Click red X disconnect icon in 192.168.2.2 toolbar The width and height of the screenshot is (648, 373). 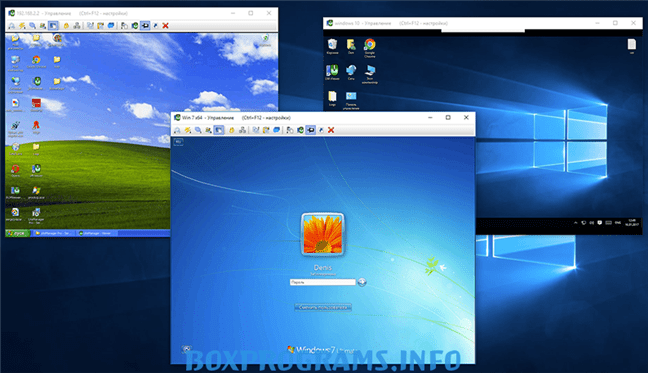coord(165,26)
